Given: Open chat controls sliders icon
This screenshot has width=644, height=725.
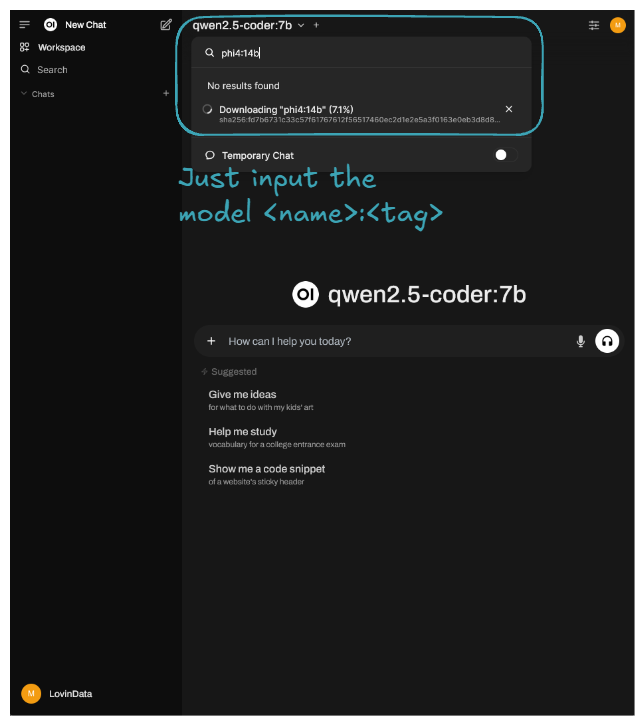Looking at the screenshot, I should pyautogui.click(x=595, y=25).
